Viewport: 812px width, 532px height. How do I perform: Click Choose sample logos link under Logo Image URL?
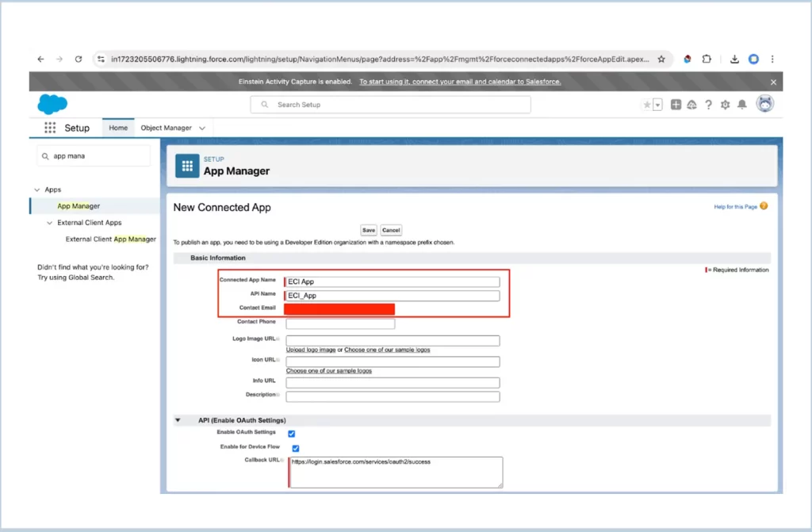[387, 350]
